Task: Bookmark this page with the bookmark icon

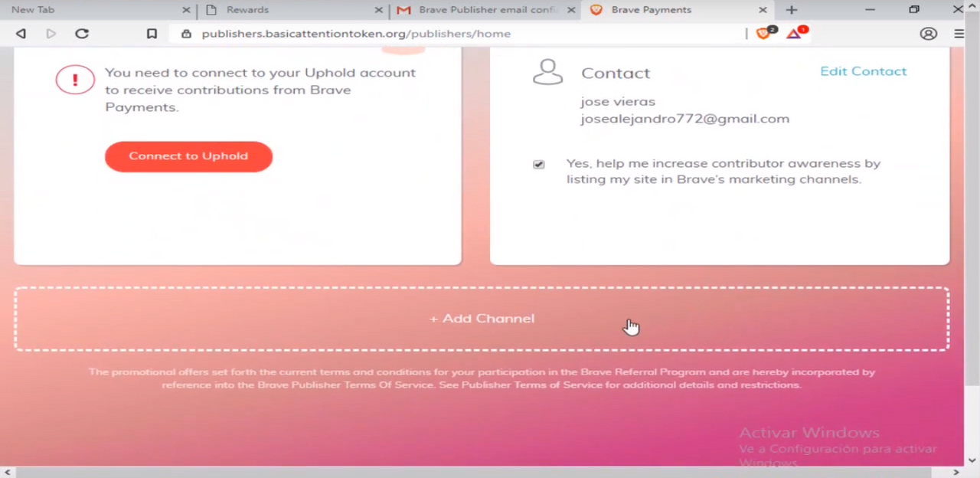Action: pos(152,34)
